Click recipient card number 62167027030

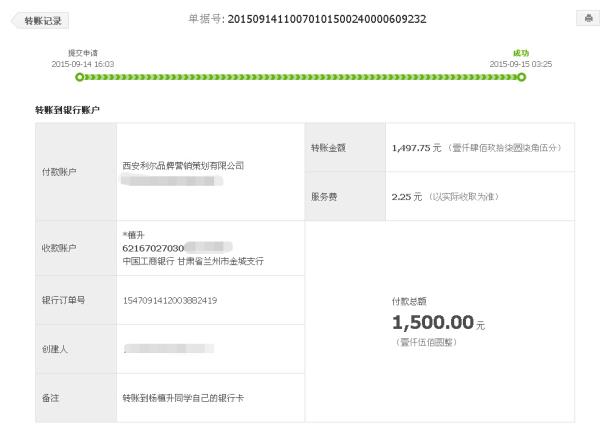pyautogui.click(x=153, y=248)
